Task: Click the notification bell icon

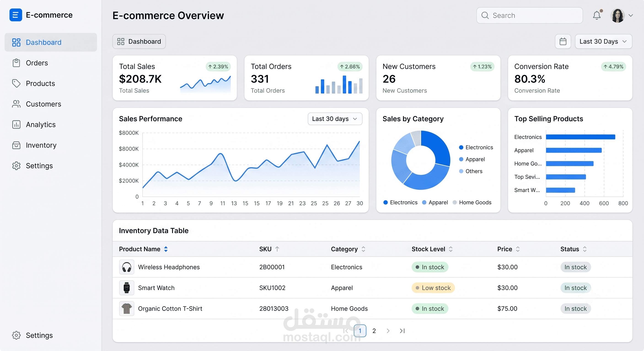Action: tap(597, 15)
